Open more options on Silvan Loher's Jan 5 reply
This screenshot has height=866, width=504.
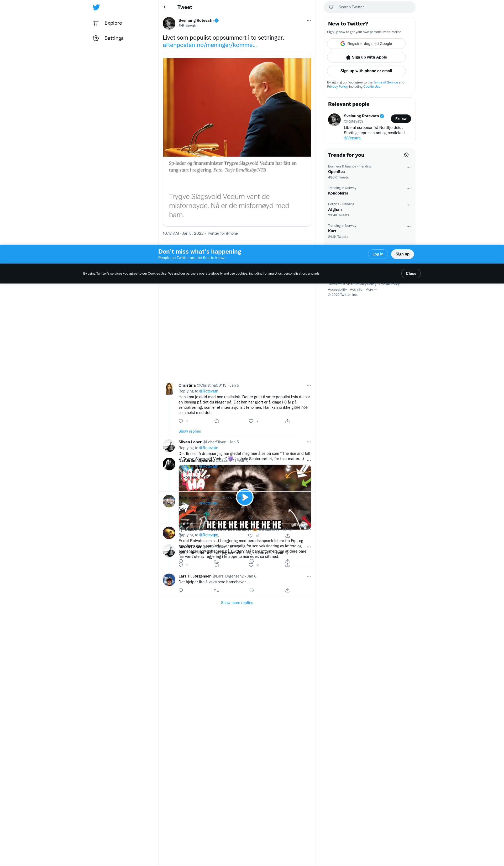tap(309, 442)
